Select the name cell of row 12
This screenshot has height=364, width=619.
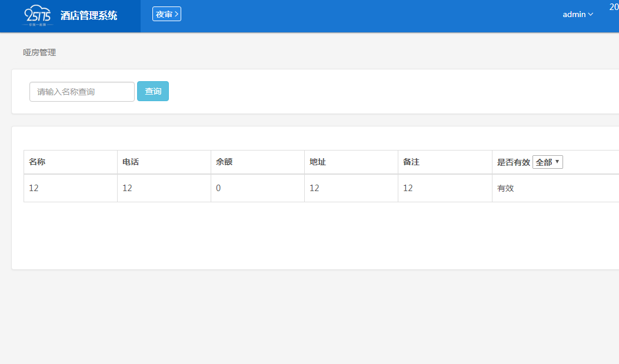pyautogui.click(x=34, y=188)
